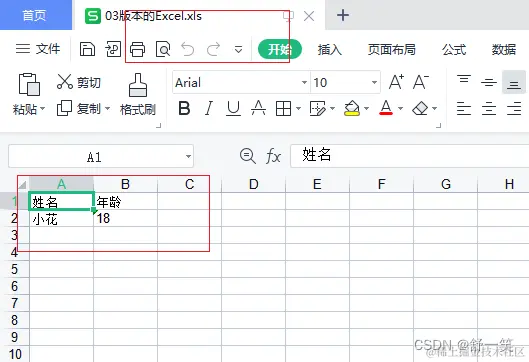Click the Save icon in quick toolbar
The width and height of the screenshot is (529, 362).
pyautogui.click(x=87, y=49)
